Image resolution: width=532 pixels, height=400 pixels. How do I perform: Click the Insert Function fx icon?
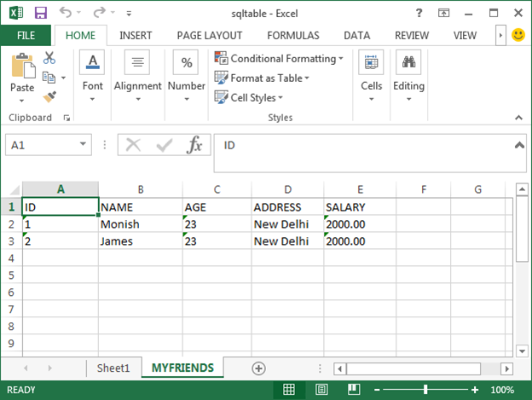click(x=194, y=145)
